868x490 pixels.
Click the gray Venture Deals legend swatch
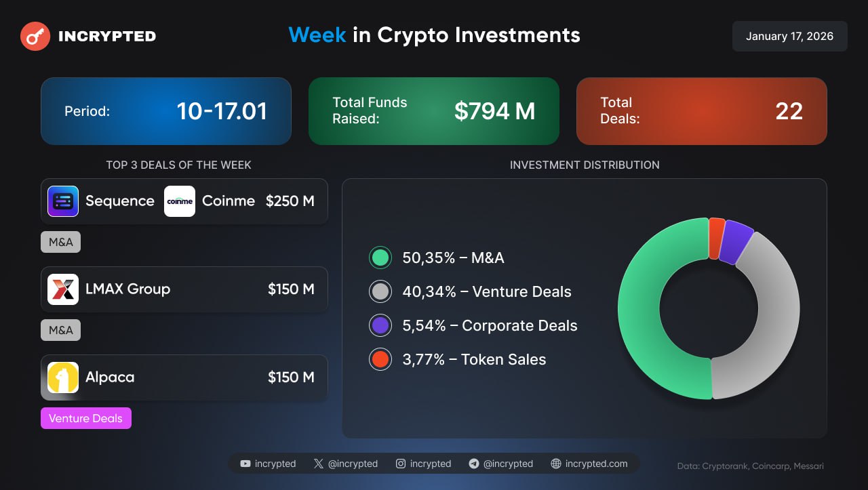click(x=380, y=291)
